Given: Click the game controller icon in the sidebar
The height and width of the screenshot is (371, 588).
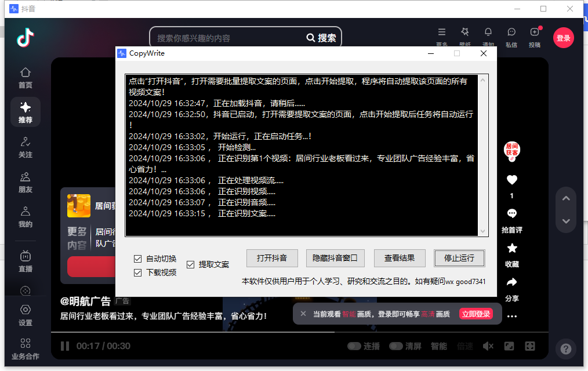Looking at the screenshot, I should [26, 290].
